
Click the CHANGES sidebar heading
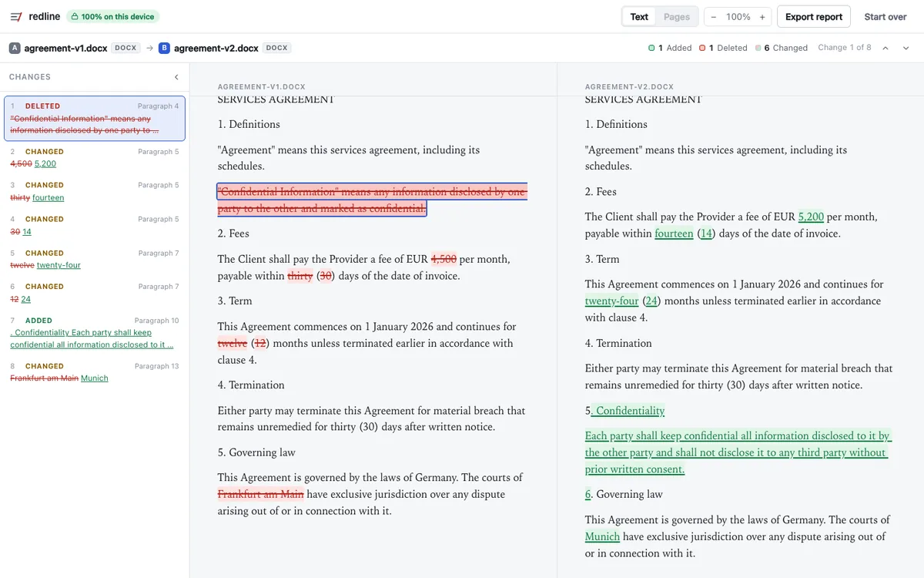click(x=30, y=77)
